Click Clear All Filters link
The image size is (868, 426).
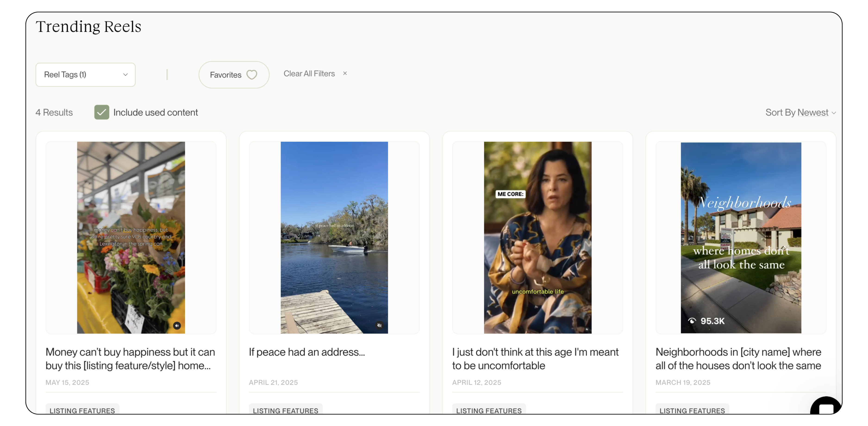309,73
